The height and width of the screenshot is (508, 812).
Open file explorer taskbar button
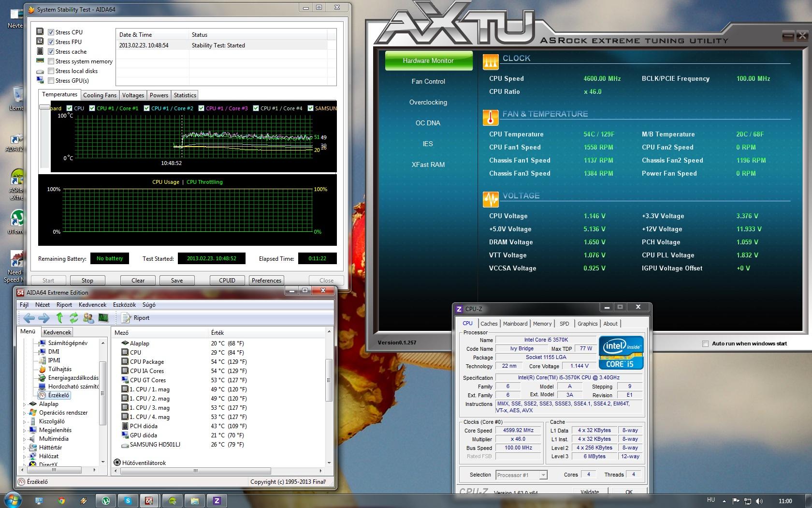click(195, 501)
